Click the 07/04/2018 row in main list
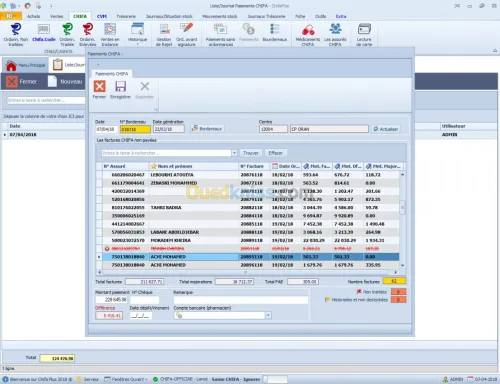 pyautogui.click(x=43, y=135)
